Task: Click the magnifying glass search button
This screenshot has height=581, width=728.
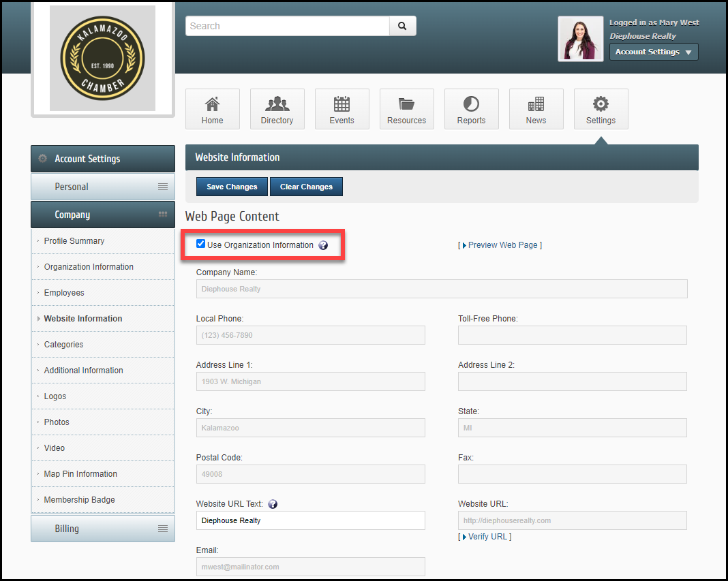Action: pyautogui.click(x=402, y=26)
